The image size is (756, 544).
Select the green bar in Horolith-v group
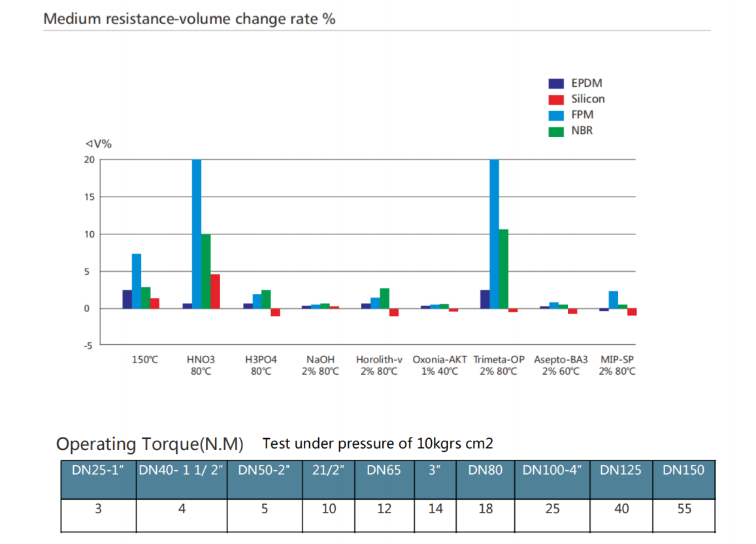(384, 298)
